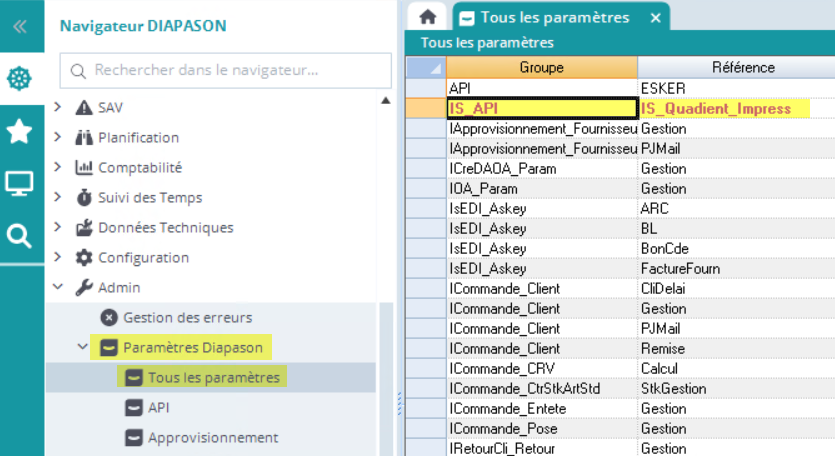The height and width of the screenshot is (456, 835).
Task: Click the Planification binoculars icon
Action: 84,137
